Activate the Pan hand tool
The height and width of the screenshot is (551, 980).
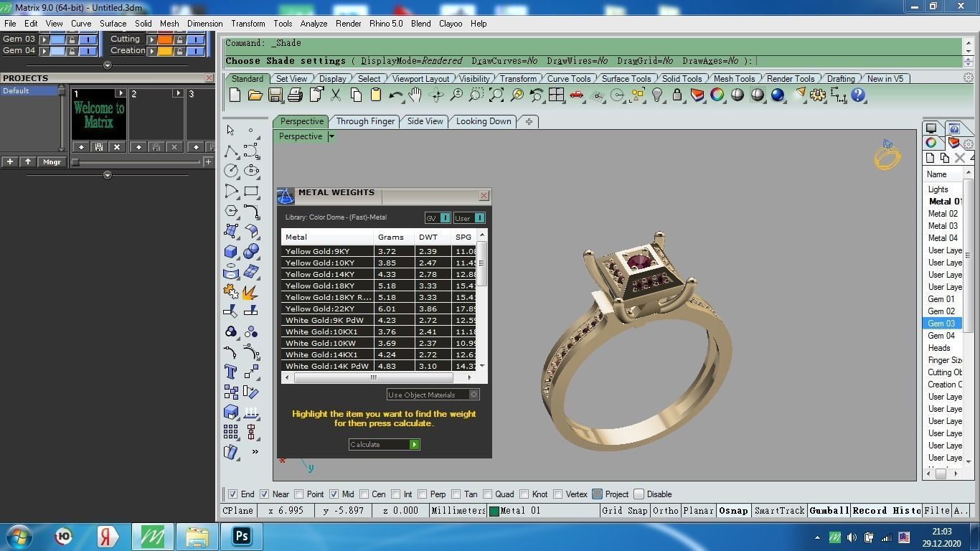415,95
